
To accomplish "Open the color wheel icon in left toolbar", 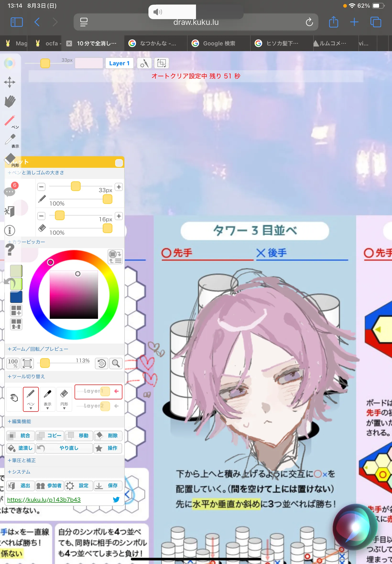I will [10, 63].
